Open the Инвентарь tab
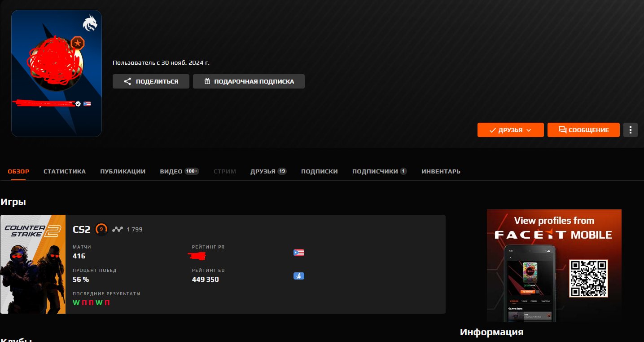The width and height of the screenshot is (644, 342). pyautogui.click(x=441, y=171)
